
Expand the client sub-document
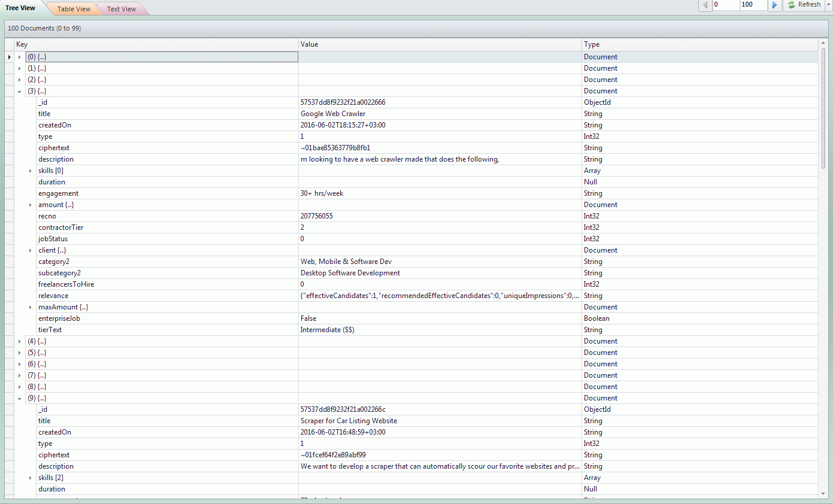point(31,250)
